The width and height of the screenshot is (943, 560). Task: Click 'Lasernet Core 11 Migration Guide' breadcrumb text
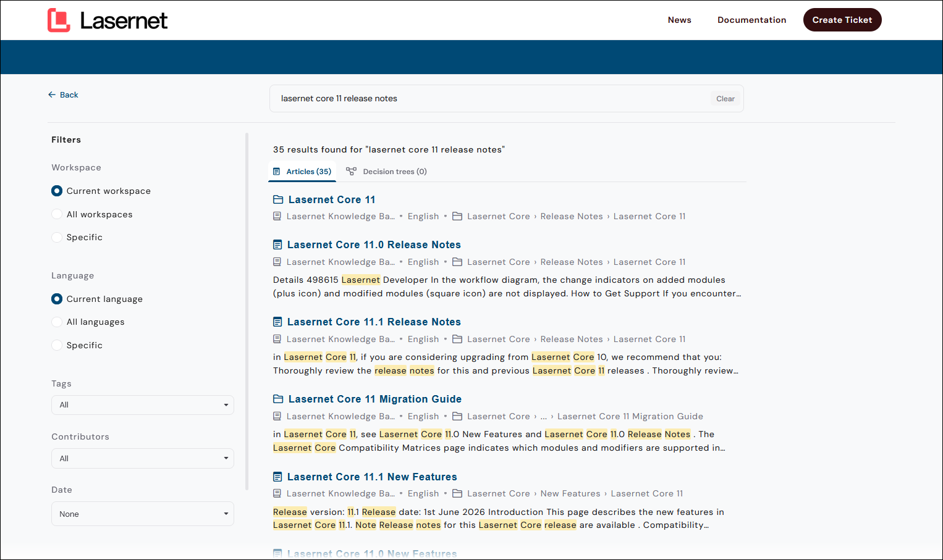click(630, 417)
